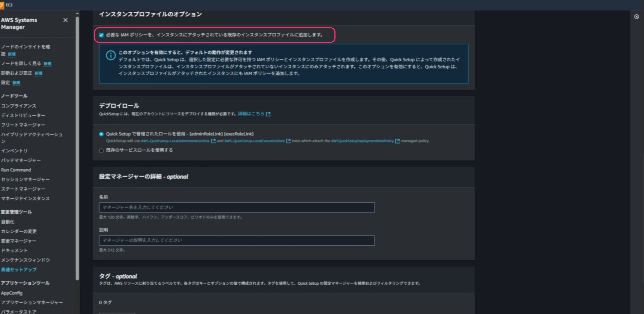Image resolution: width=644 pixels, height=314 pixels.
Task: Click external link icon next to 詳細はこちら
Action: (268, 114)
